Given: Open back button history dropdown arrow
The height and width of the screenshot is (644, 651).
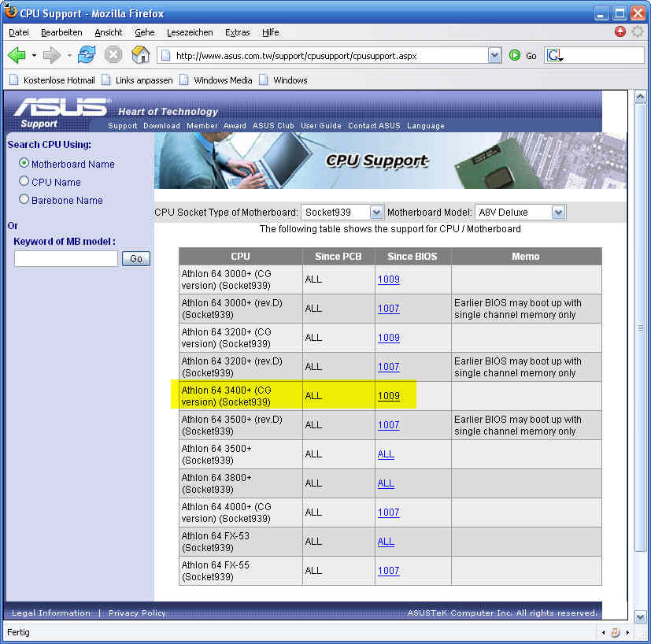Looking at the screenshot, I should pos(34,55).
